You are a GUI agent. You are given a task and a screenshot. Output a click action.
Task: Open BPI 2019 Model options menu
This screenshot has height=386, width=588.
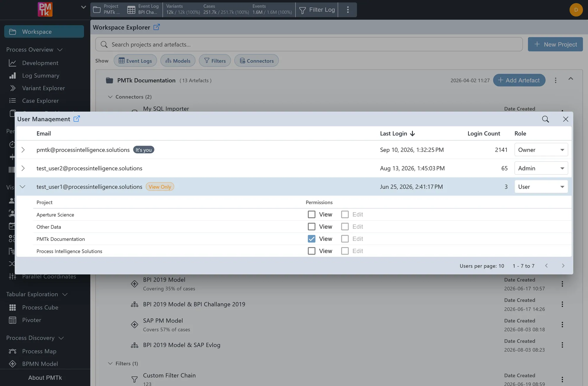[x=562, y=284]
